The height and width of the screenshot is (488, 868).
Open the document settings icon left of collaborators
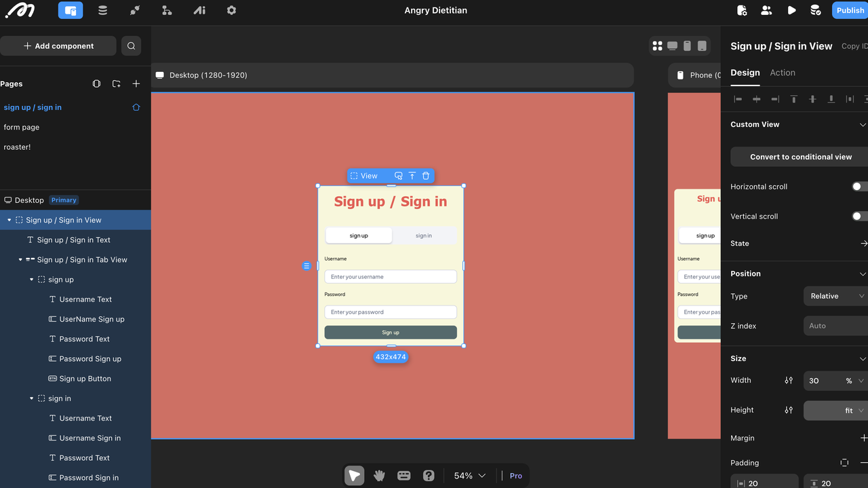742,10
